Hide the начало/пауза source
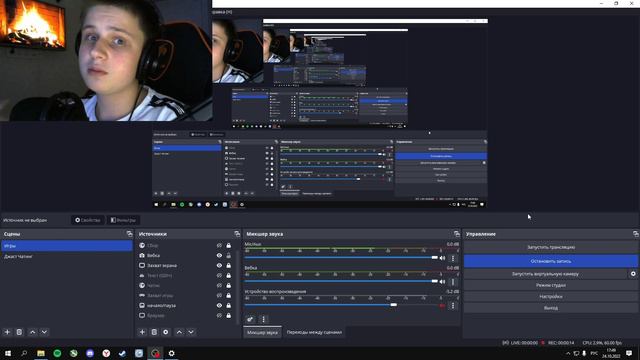This screenshot has width=640, height=360. (x=219, y=305)
